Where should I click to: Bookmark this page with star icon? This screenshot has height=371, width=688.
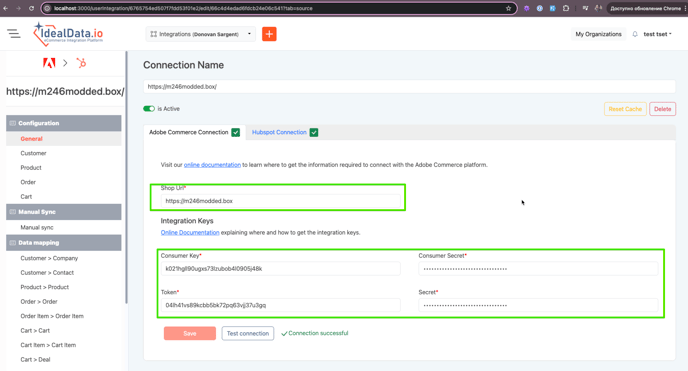(x=509, y=8)
